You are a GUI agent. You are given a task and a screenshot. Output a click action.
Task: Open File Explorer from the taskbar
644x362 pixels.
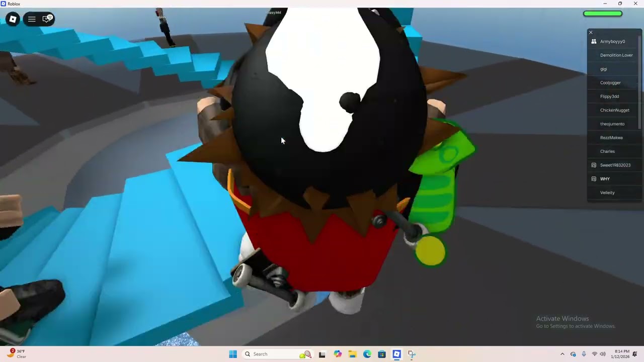tap(352, 354)
